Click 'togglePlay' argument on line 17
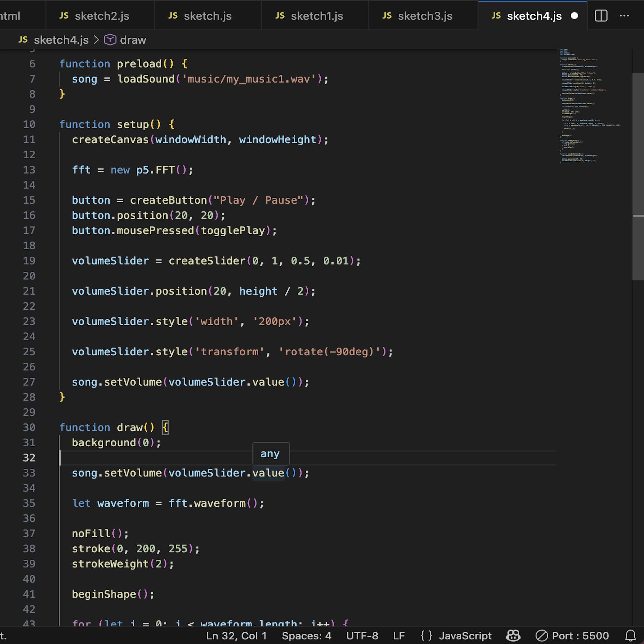 click(233, 230)
